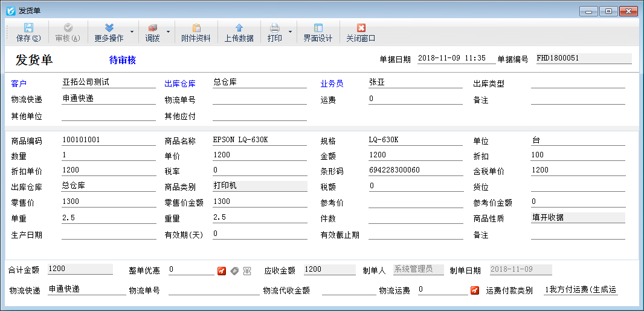Screen dimensions: 644x311
Task: Click the 更多操作 toolbar icon
Action: pyautogui.click(x=109, y=28)
